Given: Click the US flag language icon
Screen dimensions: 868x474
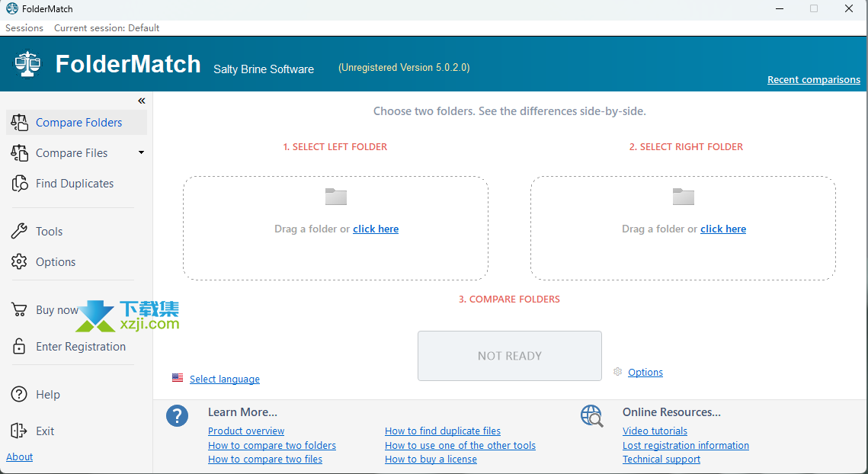Looking at the screenshot, I should [177, 378].
